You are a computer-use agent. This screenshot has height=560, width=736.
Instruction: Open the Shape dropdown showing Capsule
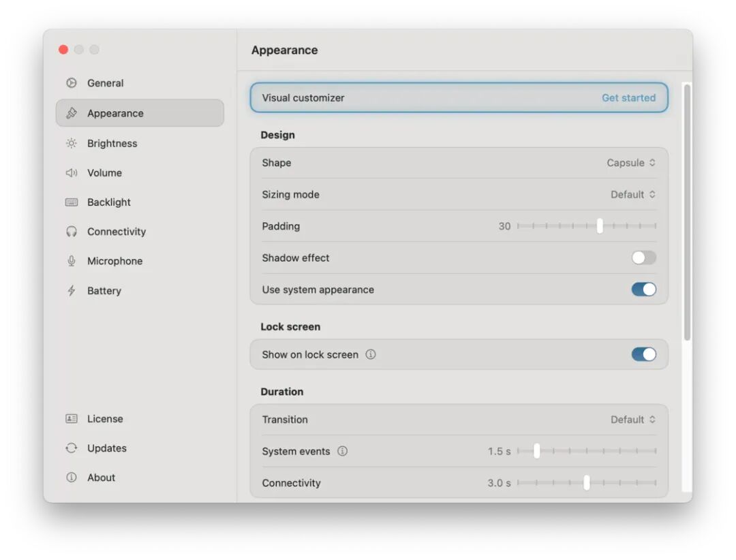[631, 163]
